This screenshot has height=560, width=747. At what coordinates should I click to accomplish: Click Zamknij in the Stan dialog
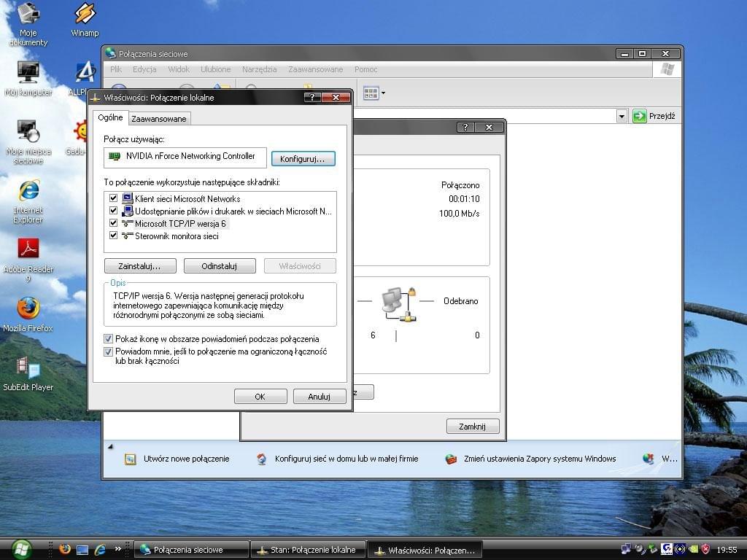(472, 426)
